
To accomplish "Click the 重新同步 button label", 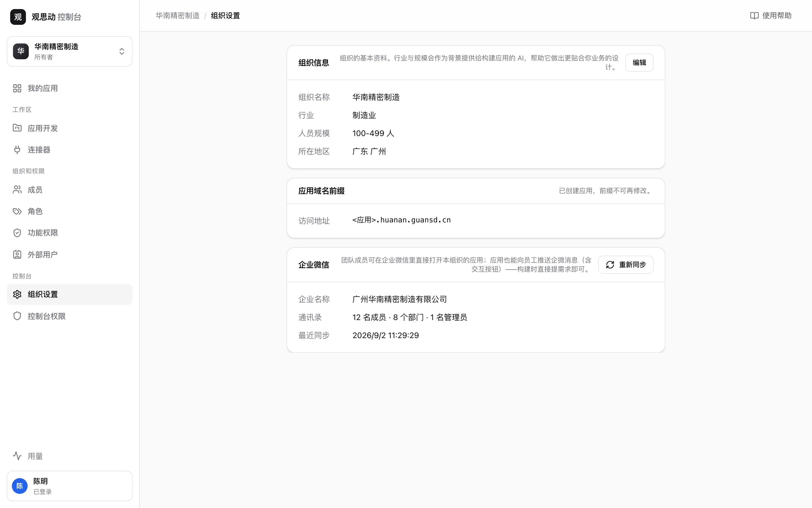I will click(x=632, y=265).
